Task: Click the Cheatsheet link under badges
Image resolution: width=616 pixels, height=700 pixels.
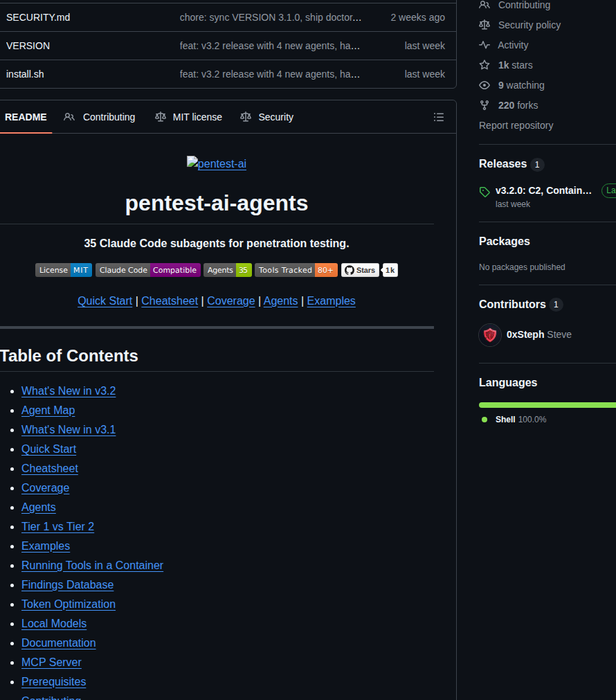Action: point(170,301)
